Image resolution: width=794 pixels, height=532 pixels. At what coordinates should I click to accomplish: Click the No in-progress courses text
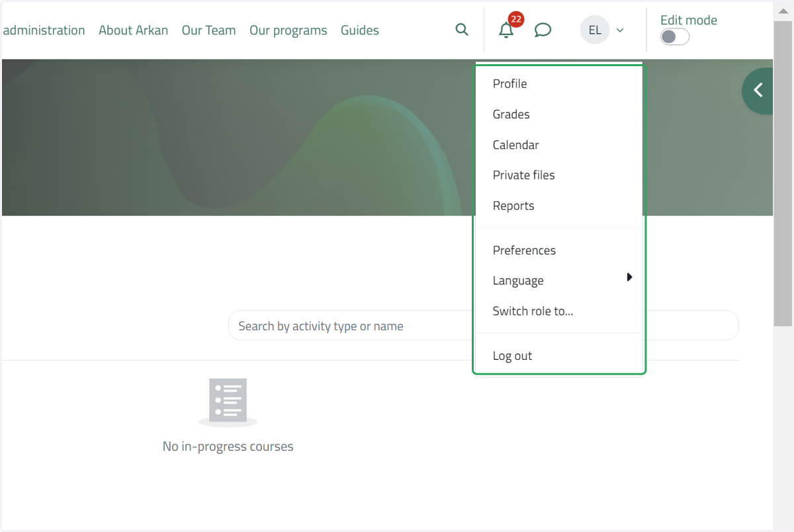click(x=228, y=447)
